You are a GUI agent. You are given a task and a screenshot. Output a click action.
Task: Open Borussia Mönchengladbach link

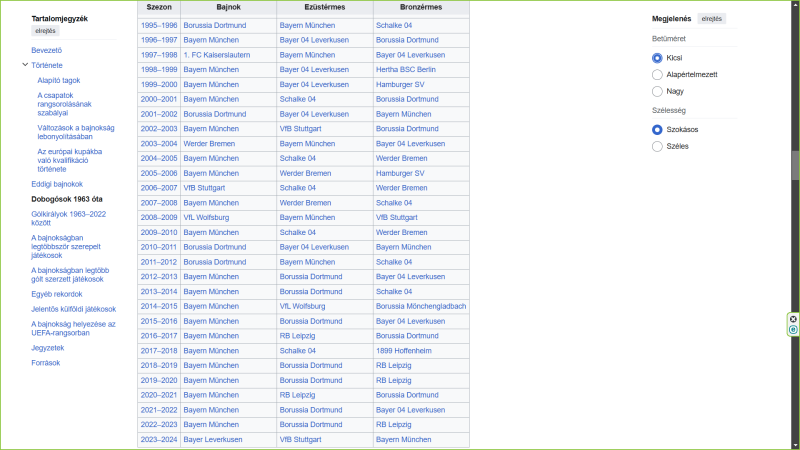[421, 306]
